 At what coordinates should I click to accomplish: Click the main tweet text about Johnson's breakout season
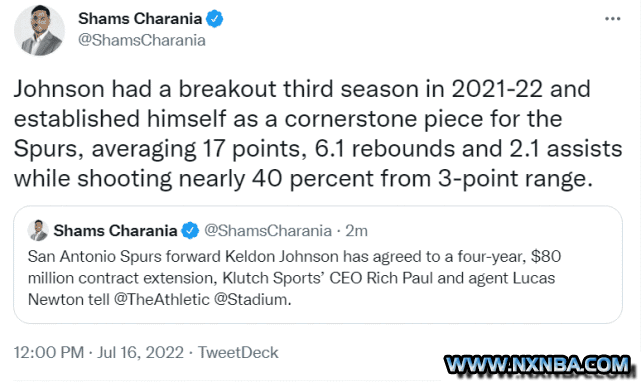pos(318,134)
